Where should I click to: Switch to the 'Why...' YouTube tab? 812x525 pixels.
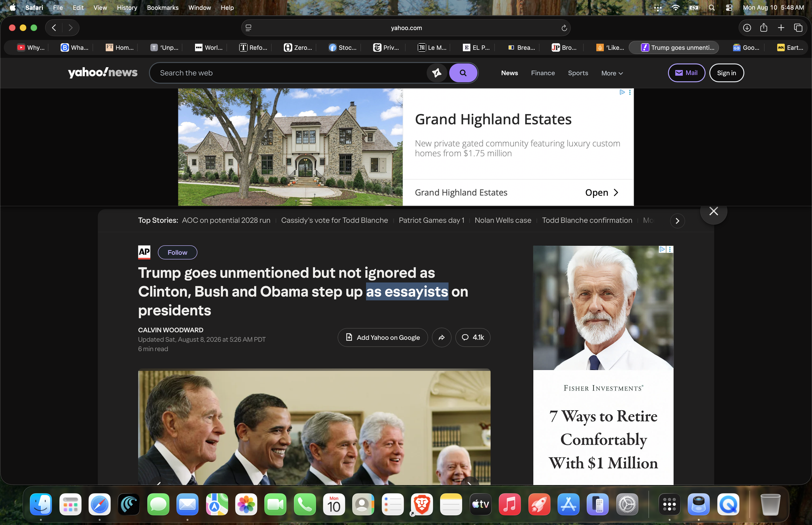click(x=31, y=47)
